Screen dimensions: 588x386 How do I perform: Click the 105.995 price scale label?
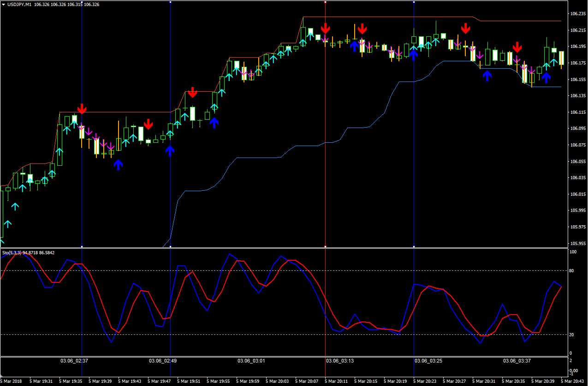pos(577,211)
